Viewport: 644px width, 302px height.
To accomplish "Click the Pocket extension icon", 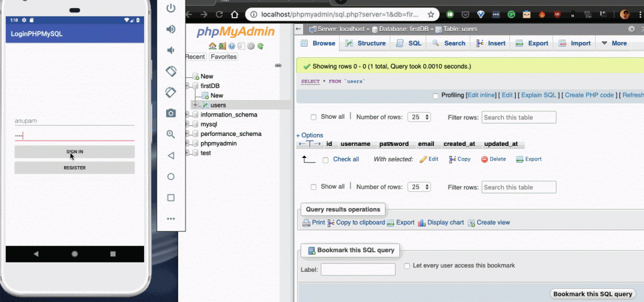I will [x=465, y=14].
